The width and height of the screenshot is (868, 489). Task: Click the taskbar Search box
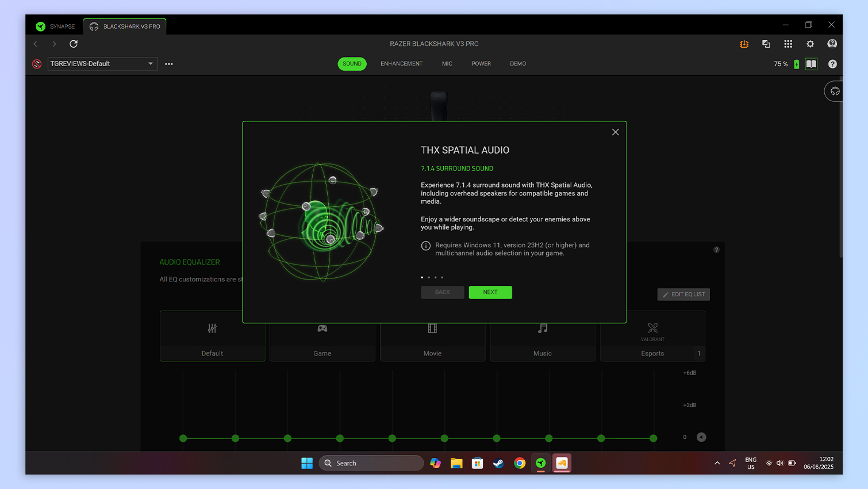coord(371,463)
